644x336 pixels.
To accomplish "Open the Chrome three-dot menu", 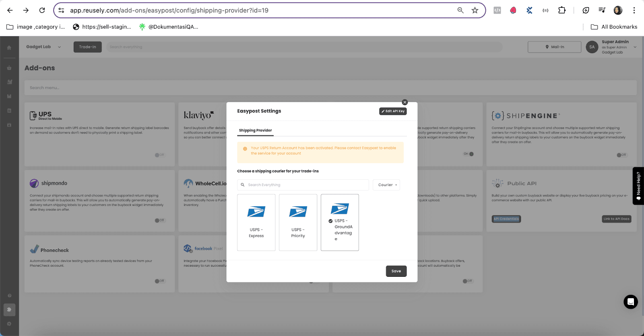I will 634,10.
